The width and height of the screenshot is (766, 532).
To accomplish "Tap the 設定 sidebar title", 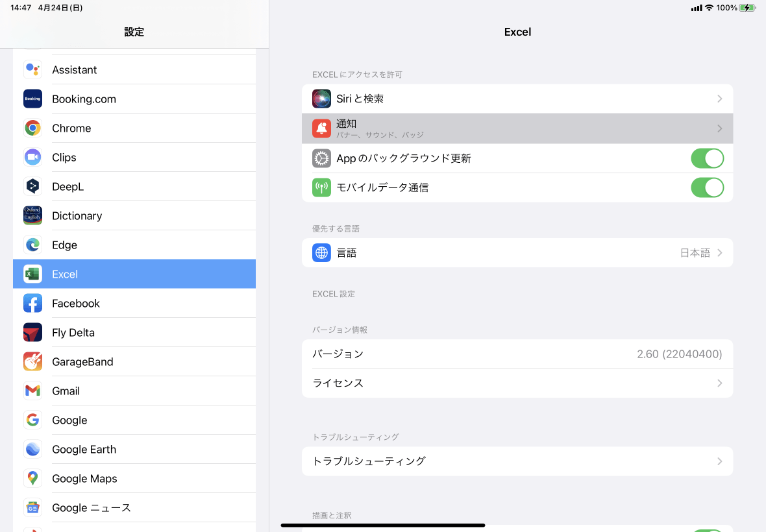I will (134, 32).
